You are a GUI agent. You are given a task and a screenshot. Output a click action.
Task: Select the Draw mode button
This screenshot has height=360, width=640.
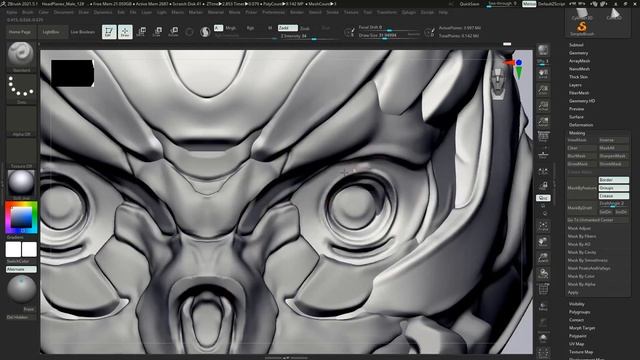(x=125, y=32)
